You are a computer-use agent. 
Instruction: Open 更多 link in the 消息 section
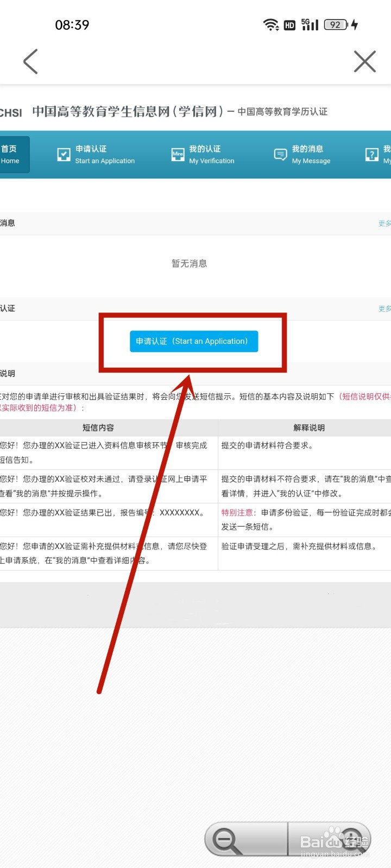point(384,224)
